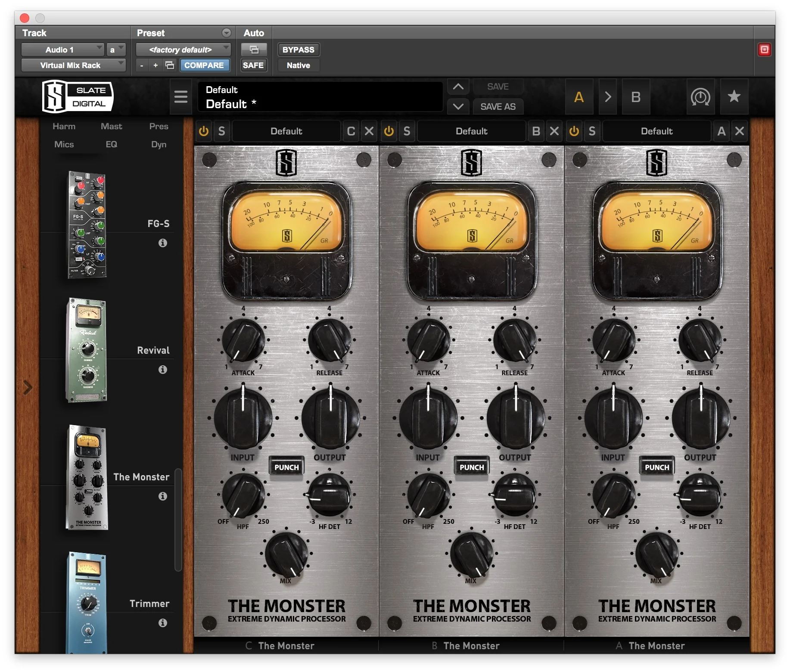Image resolution: width=790 pixels, height=672 pixels.
Task: Remove module C with X icon
Action: click(x=369, y=131)
